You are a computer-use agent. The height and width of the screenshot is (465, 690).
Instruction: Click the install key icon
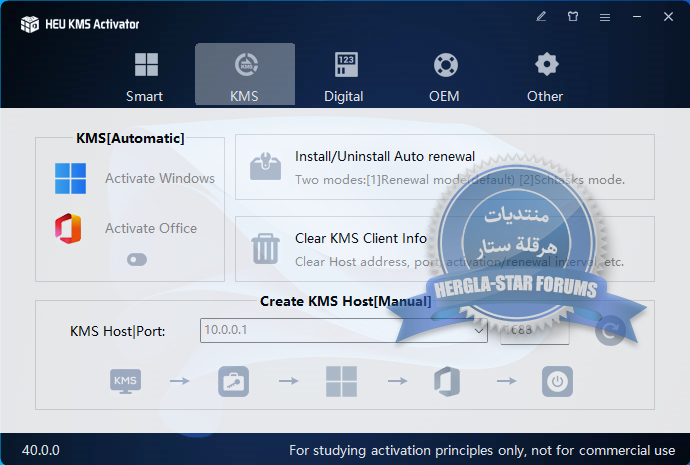pos(233,381)
